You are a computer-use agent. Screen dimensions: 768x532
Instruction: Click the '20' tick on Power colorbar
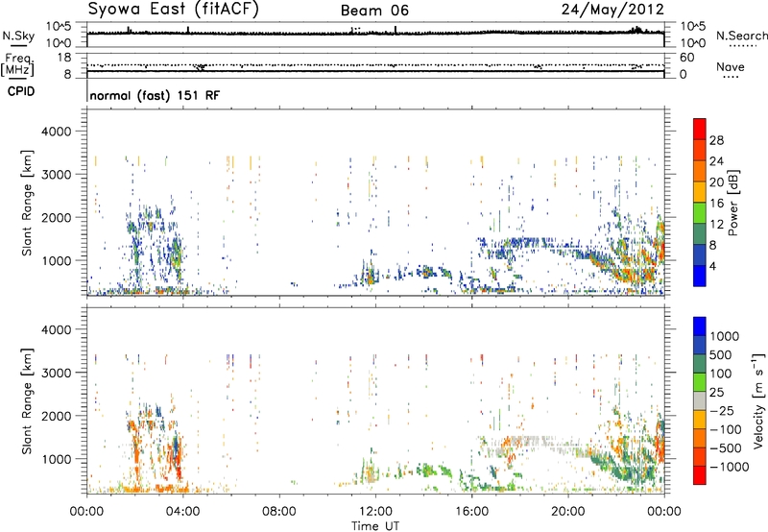tap(716, 182)
